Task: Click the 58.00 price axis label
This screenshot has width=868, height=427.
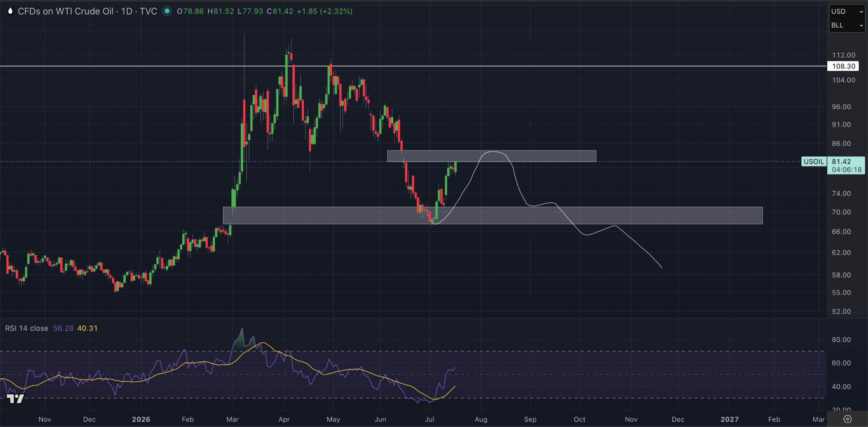Action: click(841, 275)
